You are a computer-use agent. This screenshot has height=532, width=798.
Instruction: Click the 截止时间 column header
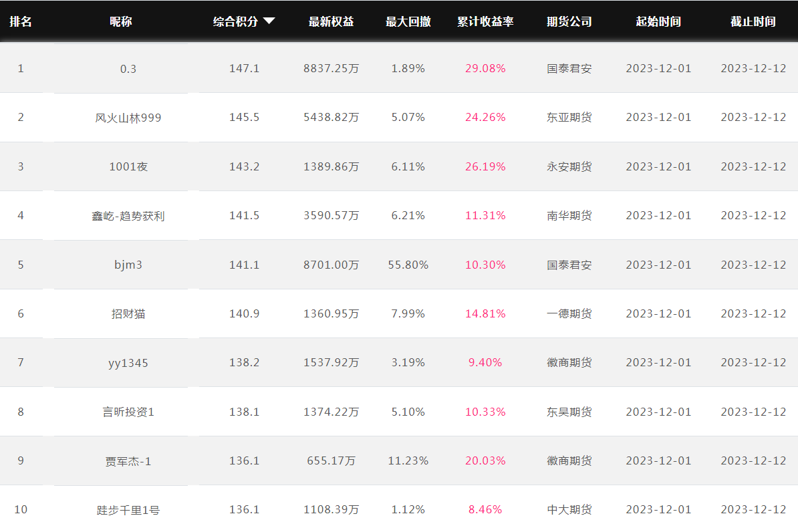tap(753, 21)
